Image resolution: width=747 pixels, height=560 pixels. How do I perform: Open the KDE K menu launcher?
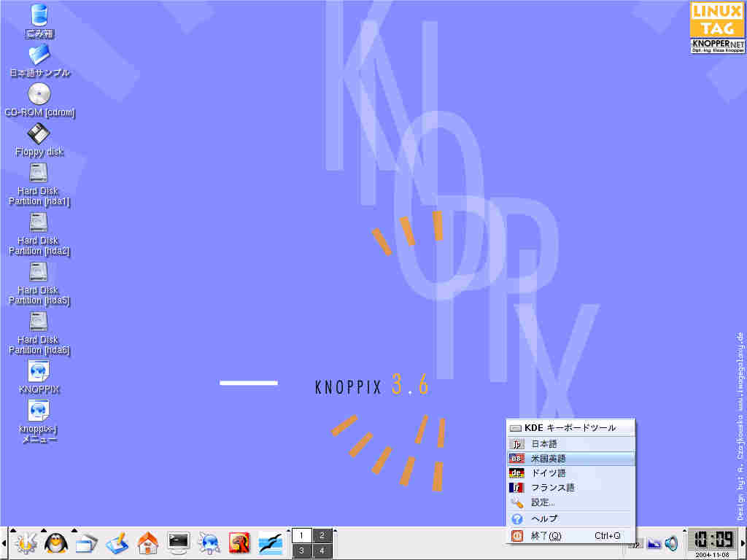point(26,543)
